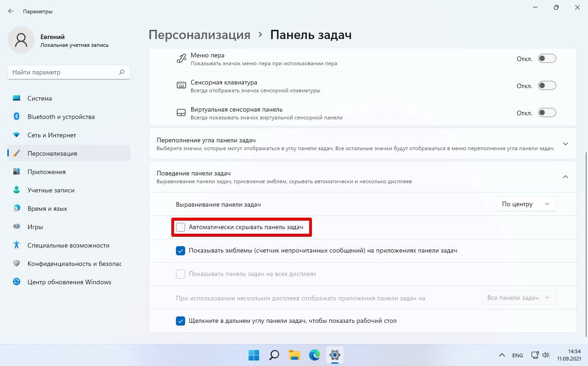Image resolution: width=588 pixels, height=366 pixels.
Task: Open Приложения section
Action: 69,172
